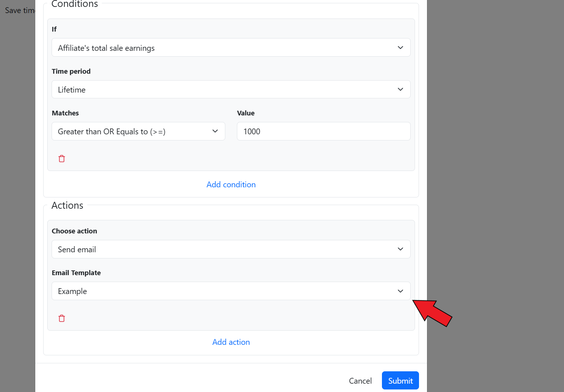This screenshot has height=392, width=564.
Task: Click the Actions section heading
Action: click(x=68, y=205)
